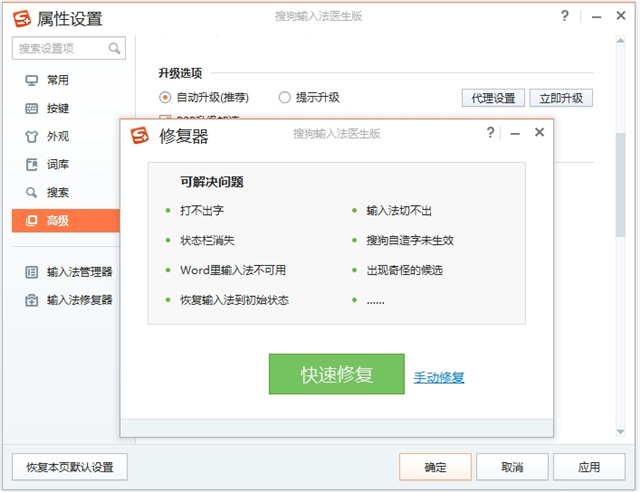This screenshot has width=640, height=492.
Task: Click the list icon beside 输入法管理器
Action: coord(31,272)
